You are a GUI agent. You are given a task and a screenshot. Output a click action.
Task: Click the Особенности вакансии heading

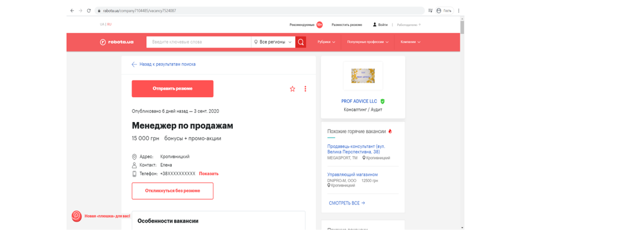click(x=168, y=221)
